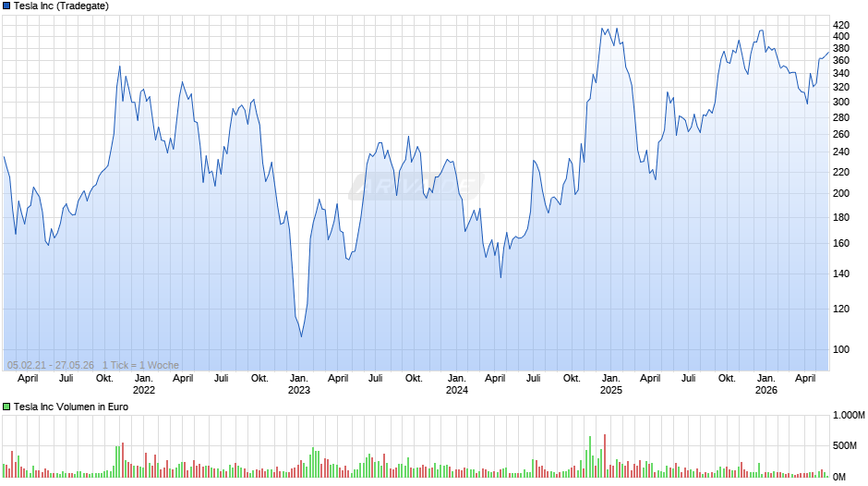This screenshot has width=868, height=486.
Task: Click the lowest price point near Jan. 2023
Action: pos(301,336)
